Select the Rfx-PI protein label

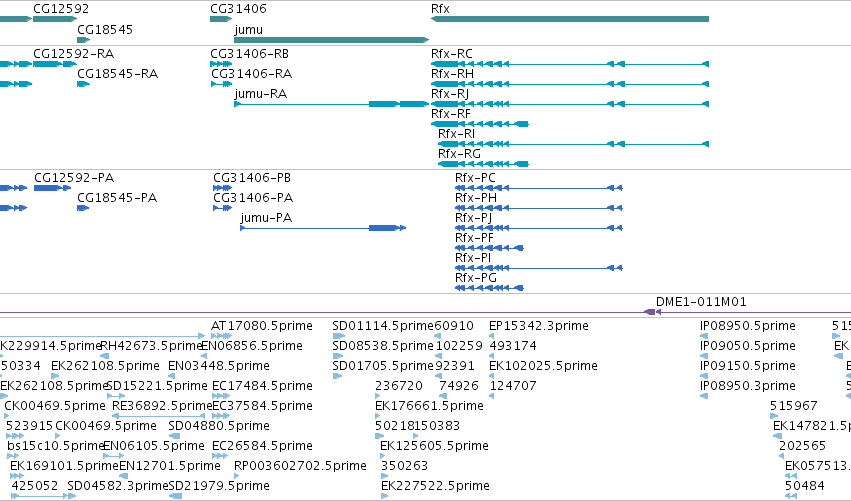473,258
